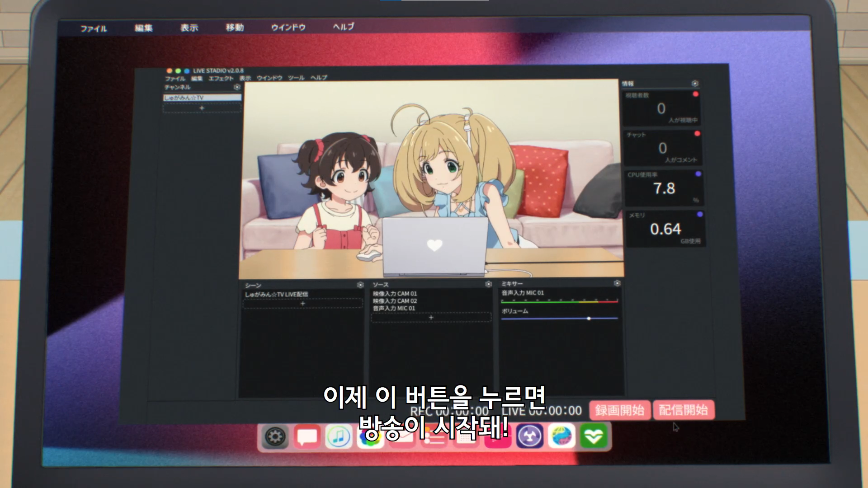Launch the purple fan-shaped dock app
The width and height of the screenshot is (868, 488).
[530, 437]
